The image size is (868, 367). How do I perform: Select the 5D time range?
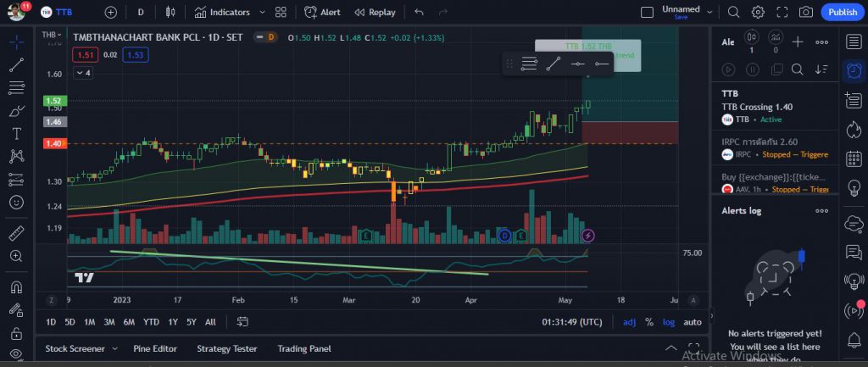[x=70, y=321]
